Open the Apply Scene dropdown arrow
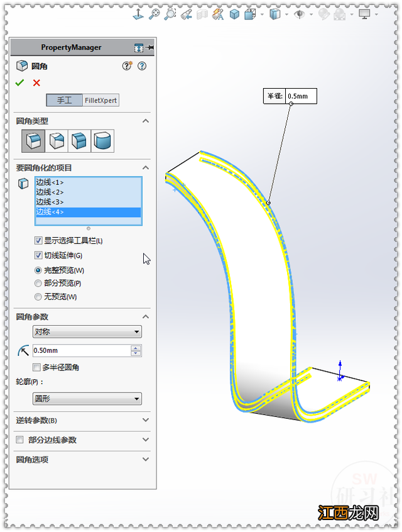 point(352,14)
